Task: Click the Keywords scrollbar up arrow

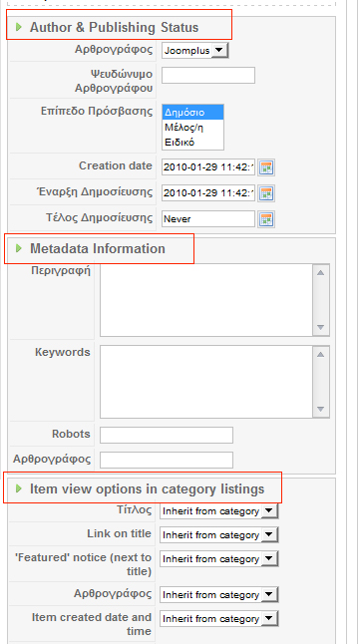Action: [321, 355]
